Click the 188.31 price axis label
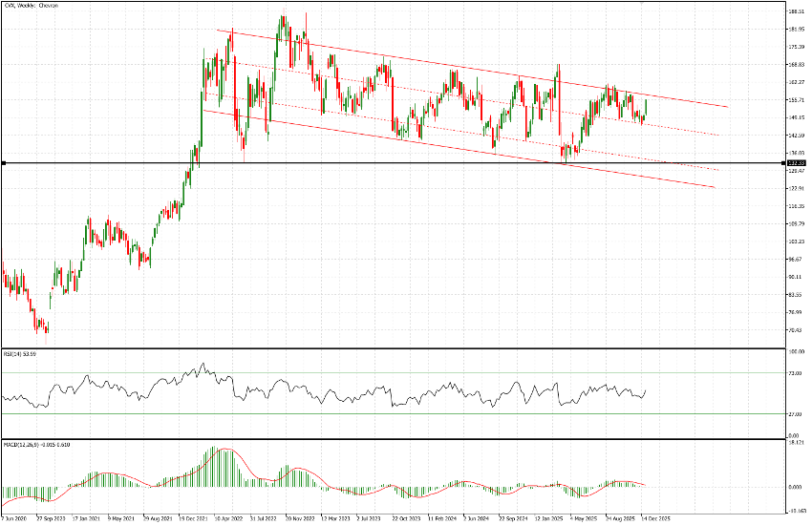The height and width of the screenshot is (525, 812). point(796,11)
